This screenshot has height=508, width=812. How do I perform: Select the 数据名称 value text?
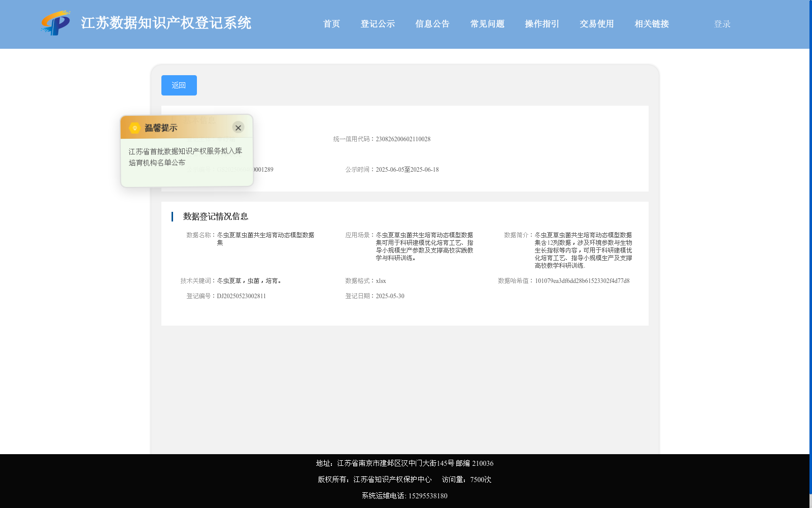[265, 239]
